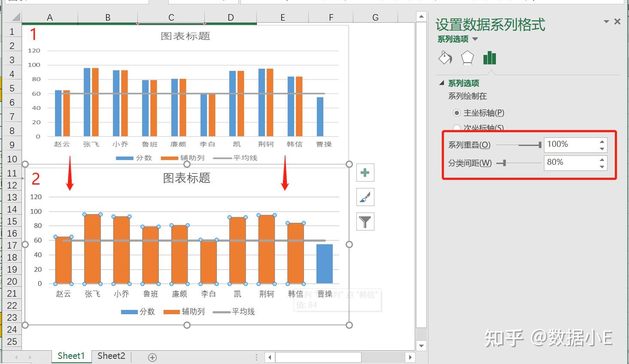Collapse the 系列选项 section triangle
This screenshot has width=629, height=364.
click(441, 83)
